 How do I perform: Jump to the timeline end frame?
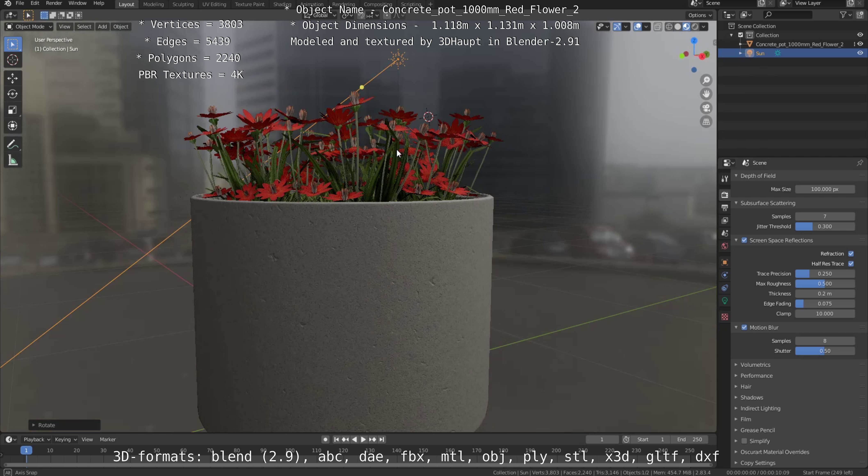[x=381, y=440]
